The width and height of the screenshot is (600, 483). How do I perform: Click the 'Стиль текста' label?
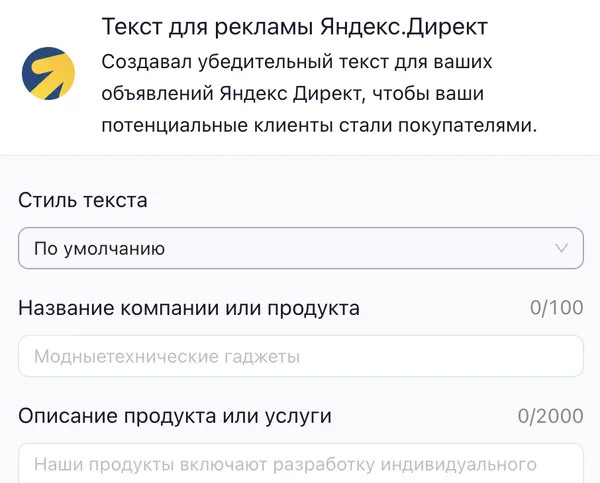83,200
